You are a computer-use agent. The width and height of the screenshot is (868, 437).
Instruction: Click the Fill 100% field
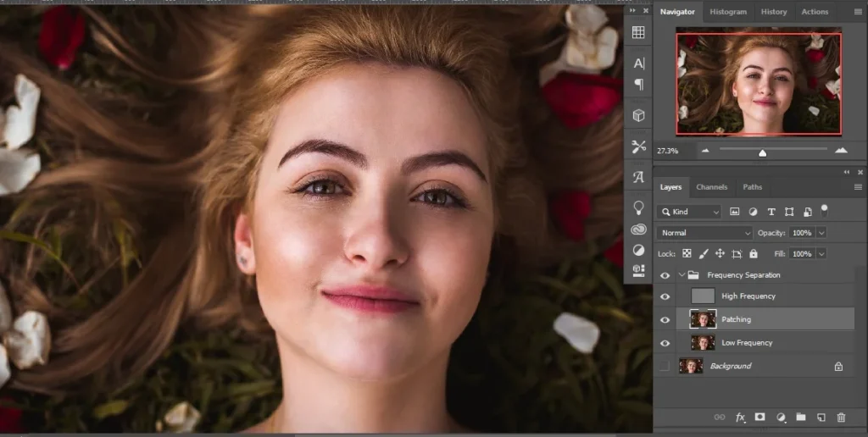802,254
